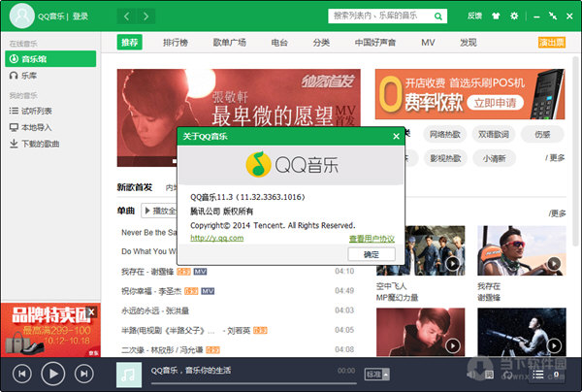Select the 双语歌词 tag
Image resolution: width=582 pixels, height=392 pixels.
[494, 134]
